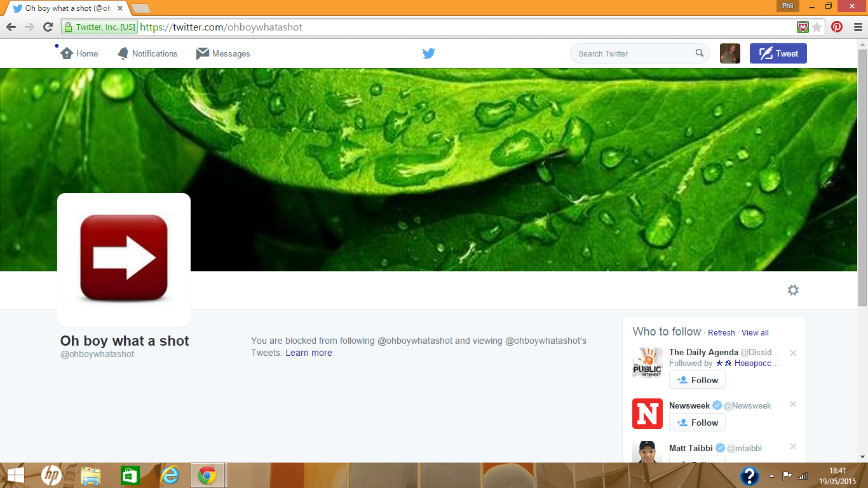Viewport: 868px width, 488px height.
Task: Open a new browser tab
Action: pyautogui.click(x=140, y=8)
